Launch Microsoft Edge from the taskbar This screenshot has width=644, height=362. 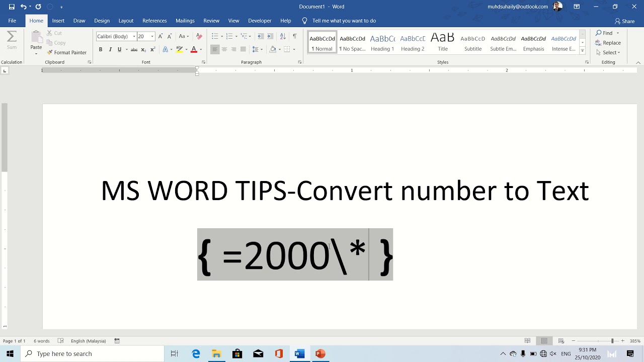(x=196, y=354)
